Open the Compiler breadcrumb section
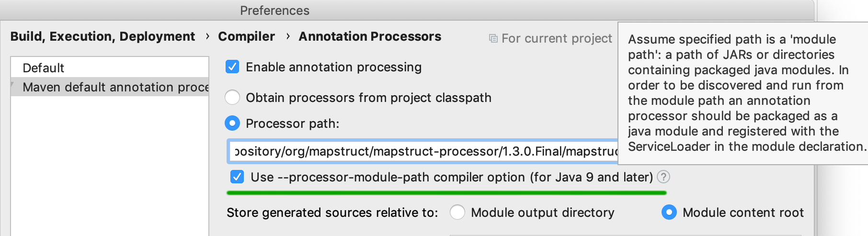Image resolution: width=868 pixels, height=236 pixels. pos(246,36)
